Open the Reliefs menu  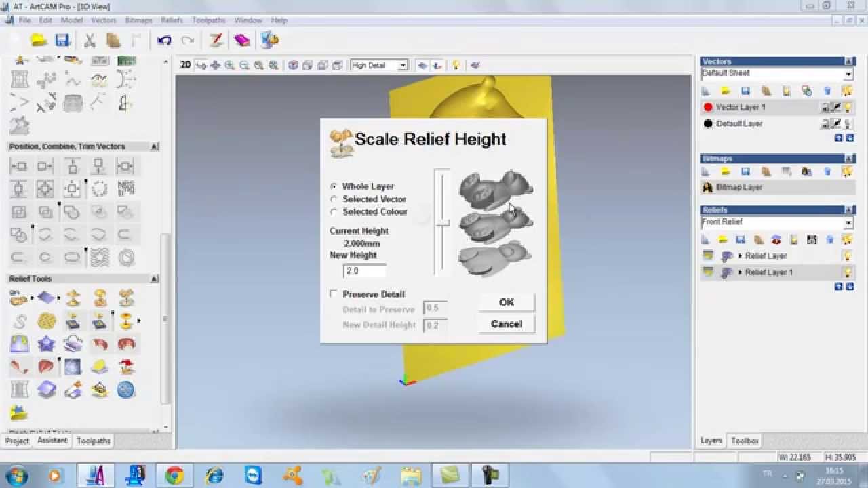click(x=172, y=20)
